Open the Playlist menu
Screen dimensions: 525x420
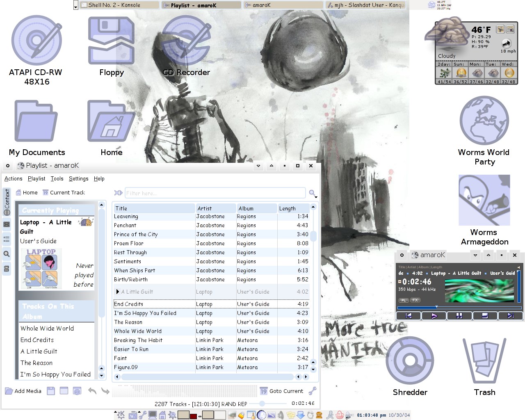37,179
